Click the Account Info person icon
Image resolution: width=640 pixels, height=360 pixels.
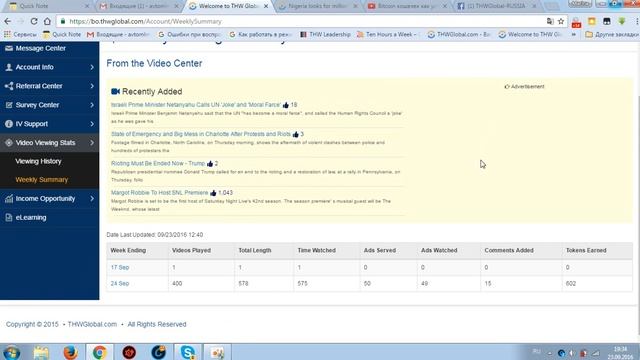(9, 67)
